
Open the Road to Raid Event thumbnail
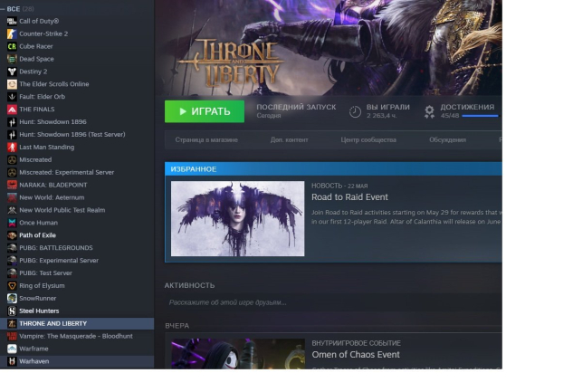coord(237,218)
